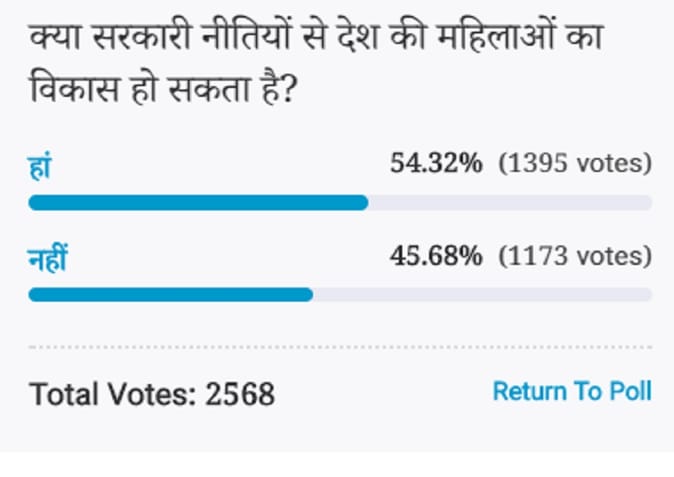Click the 2568 total number
Screen dimensions: 674x477
coord(240,394)
